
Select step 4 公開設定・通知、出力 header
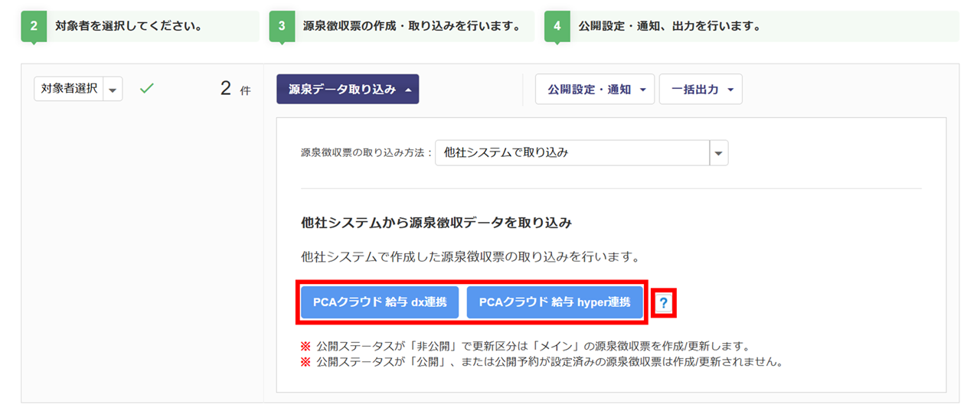751,26
